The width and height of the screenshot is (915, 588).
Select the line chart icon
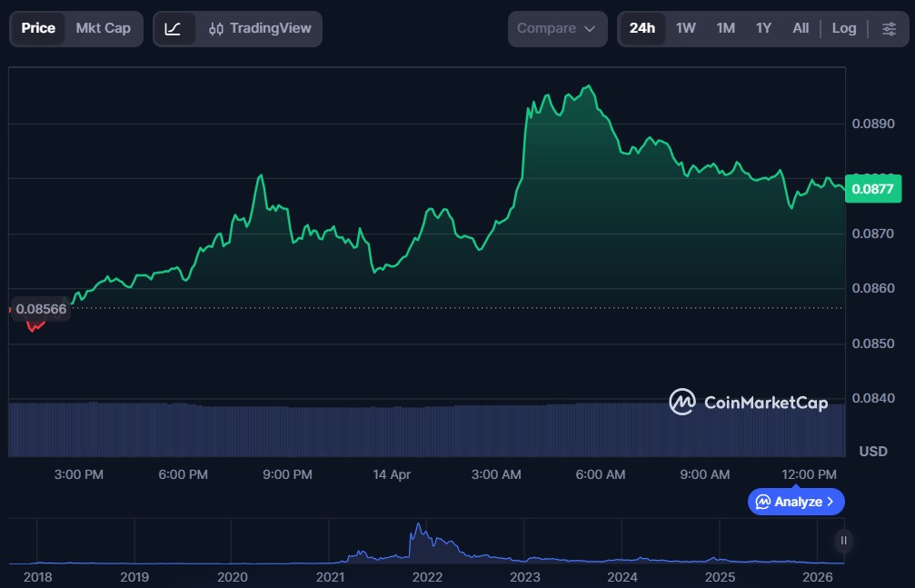pyautogui.click(x=173, y=28)
